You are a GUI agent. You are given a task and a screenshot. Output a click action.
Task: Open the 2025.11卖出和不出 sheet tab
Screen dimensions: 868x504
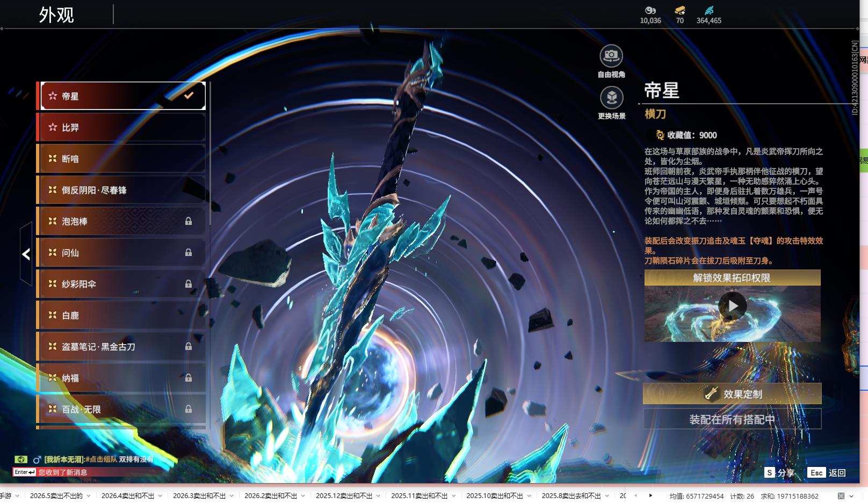[419, 496]
